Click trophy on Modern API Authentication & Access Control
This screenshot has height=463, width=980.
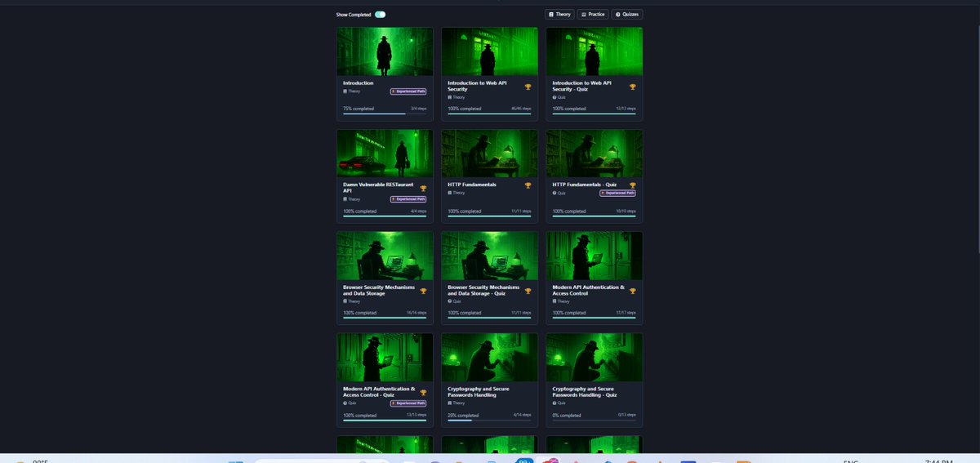click(632, 291)
